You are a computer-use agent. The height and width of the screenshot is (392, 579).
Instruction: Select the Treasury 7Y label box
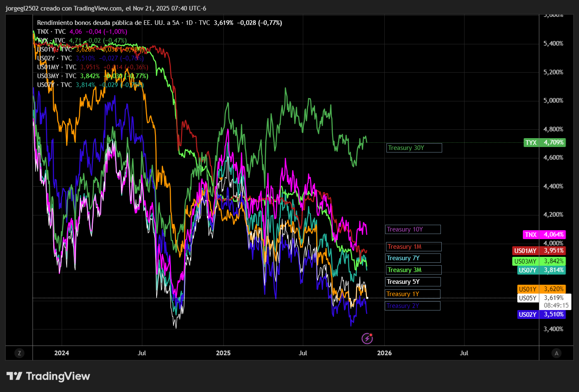(413, 258)
